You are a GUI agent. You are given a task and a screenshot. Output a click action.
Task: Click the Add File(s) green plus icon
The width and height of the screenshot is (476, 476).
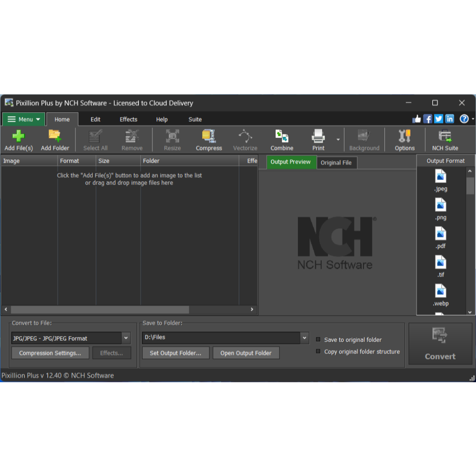(19, 136)
